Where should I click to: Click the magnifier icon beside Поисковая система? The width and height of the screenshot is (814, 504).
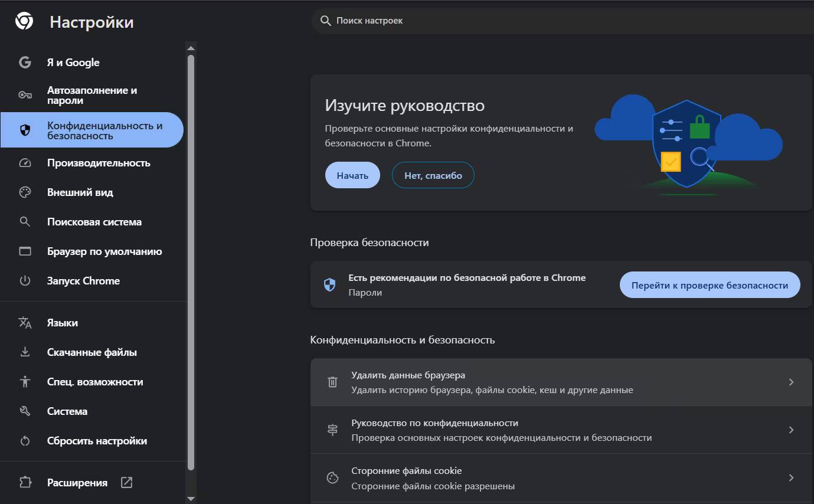25,222
